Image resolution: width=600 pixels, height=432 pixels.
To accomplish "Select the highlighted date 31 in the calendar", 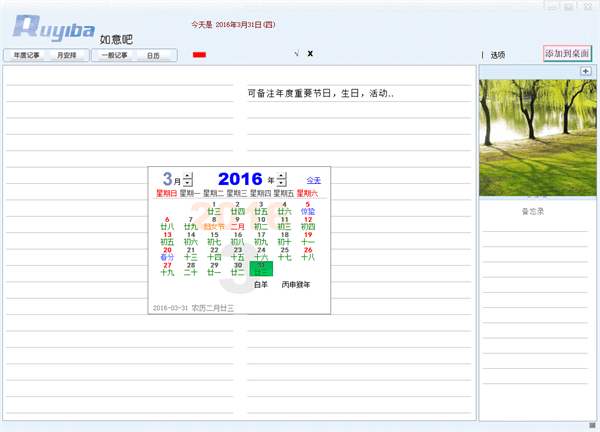I will 260,268.
